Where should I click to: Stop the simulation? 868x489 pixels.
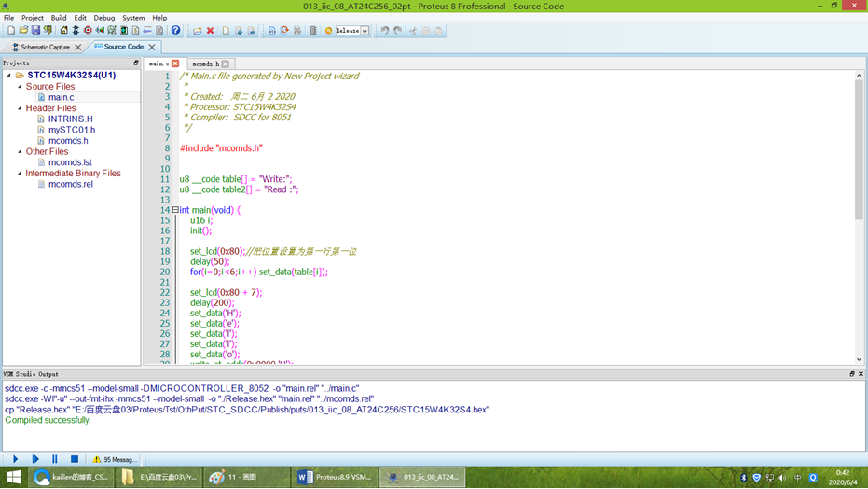[75, 459]
